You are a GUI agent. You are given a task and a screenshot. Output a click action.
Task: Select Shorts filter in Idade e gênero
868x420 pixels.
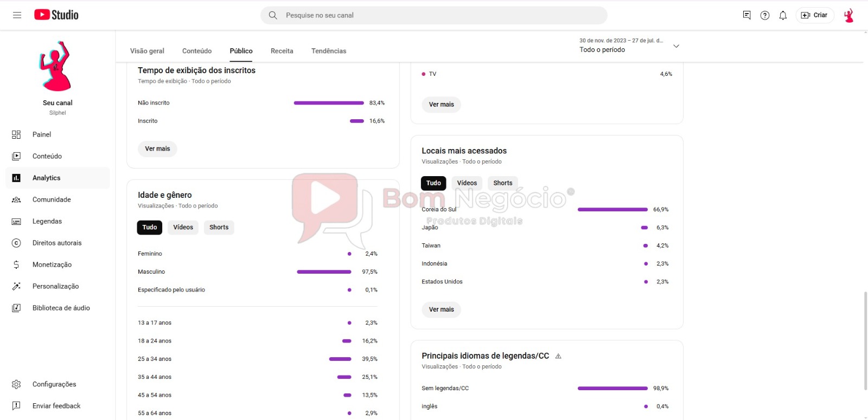click(x=219, y=228)
